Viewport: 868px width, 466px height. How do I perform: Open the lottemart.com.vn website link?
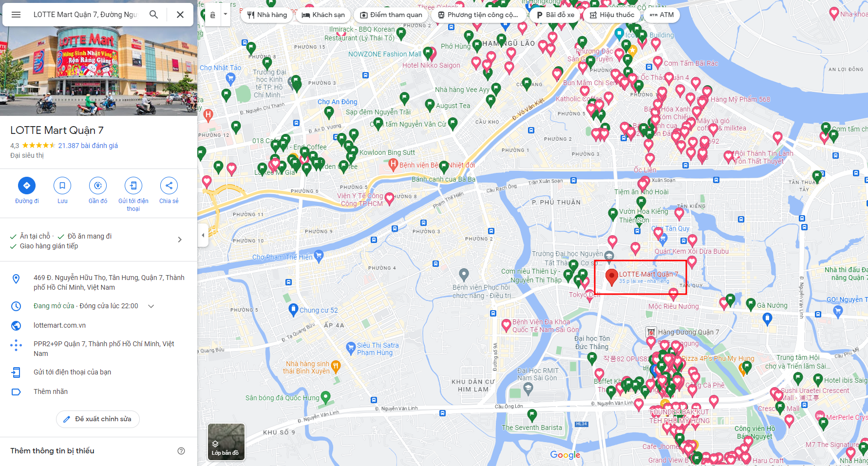59,325
